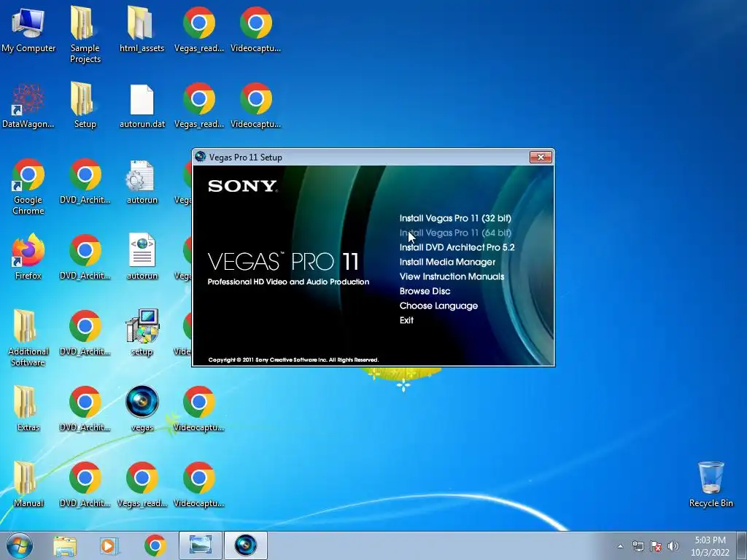Select the vegas camera lens icon on desktop

[142, 408]
